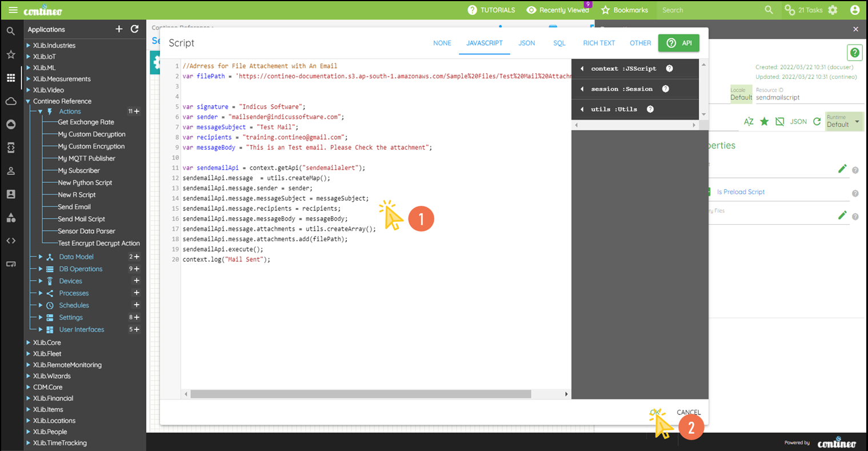Open the hamburger menu in top bar

[13, 10]
